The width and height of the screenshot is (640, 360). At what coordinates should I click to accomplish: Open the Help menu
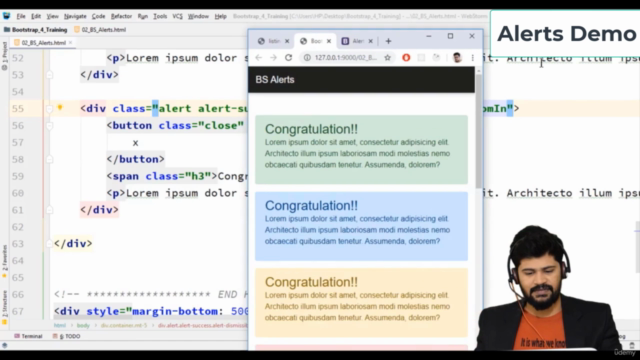[220, 16]
